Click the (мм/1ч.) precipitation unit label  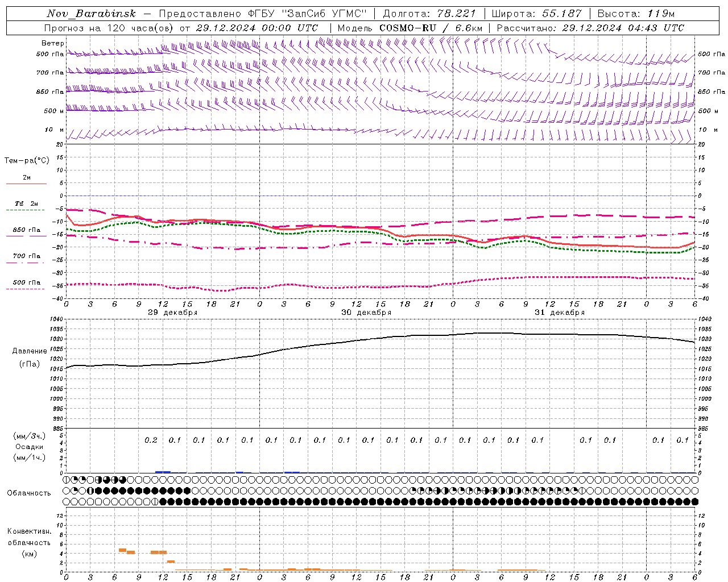[x=30, y=458]
